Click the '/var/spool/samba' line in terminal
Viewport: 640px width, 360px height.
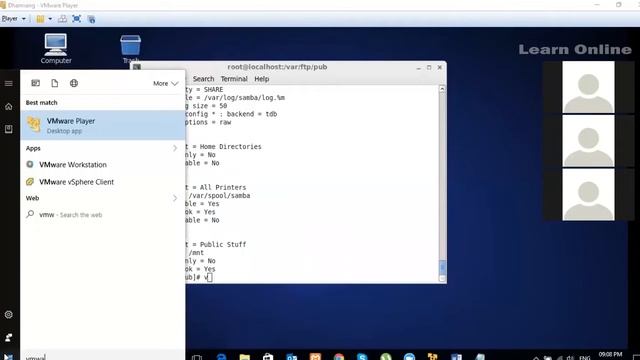(x=218, y=196)
